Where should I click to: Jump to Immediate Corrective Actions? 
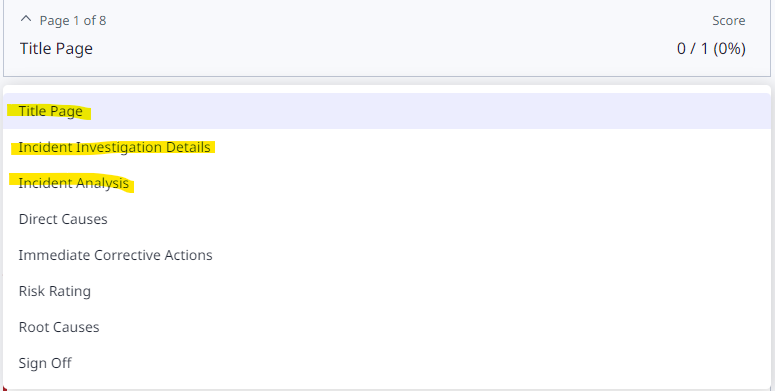point(387,255)
